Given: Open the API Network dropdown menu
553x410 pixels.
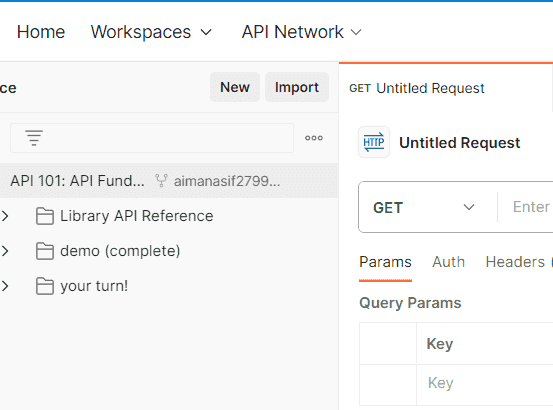Looking at the screenshot, I should click(302, 32).
